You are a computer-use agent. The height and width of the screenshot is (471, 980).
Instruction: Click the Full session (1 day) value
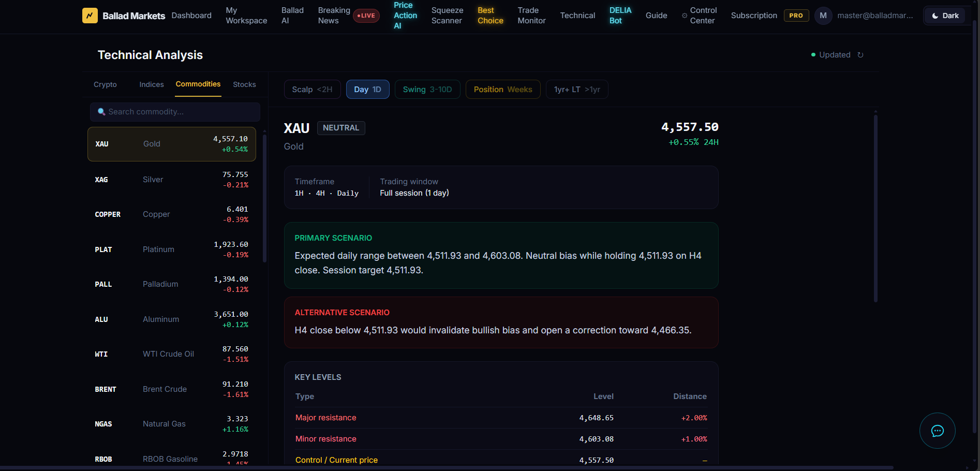tap(414, 193)
